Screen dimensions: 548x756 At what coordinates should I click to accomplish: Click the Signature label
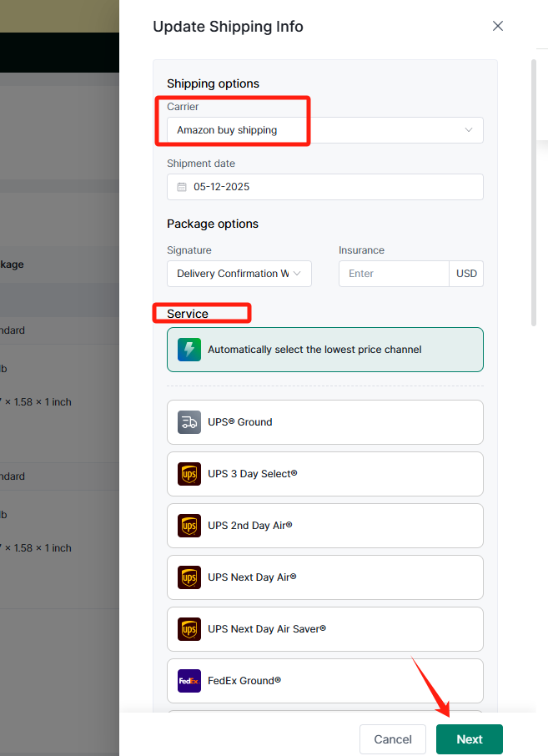point(189,250)
